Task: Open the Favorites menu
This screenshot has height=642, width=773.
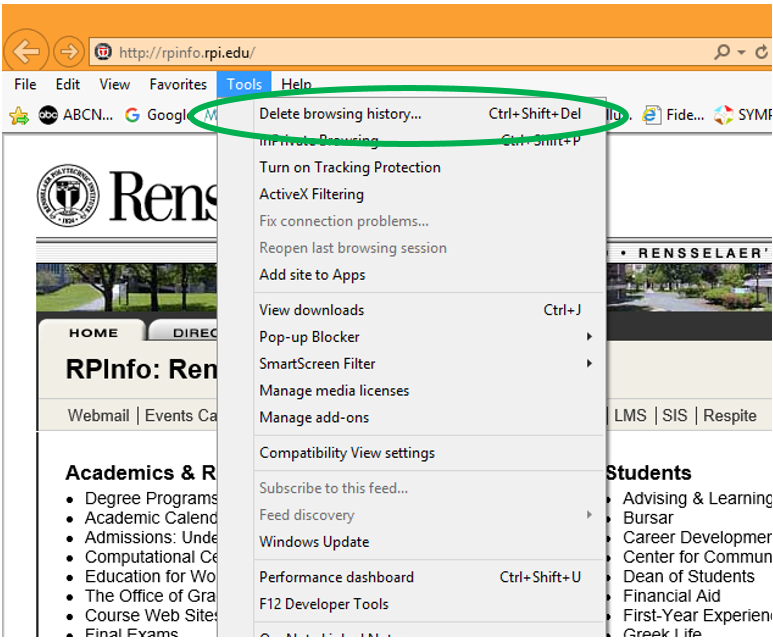Action: [x=178, y=84]
